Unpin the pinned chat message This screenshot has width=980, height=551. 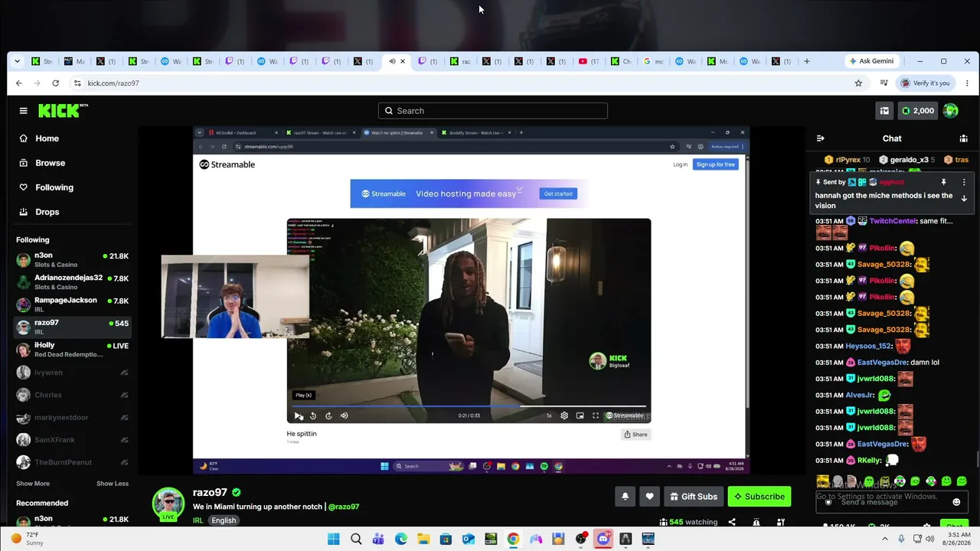943,182
